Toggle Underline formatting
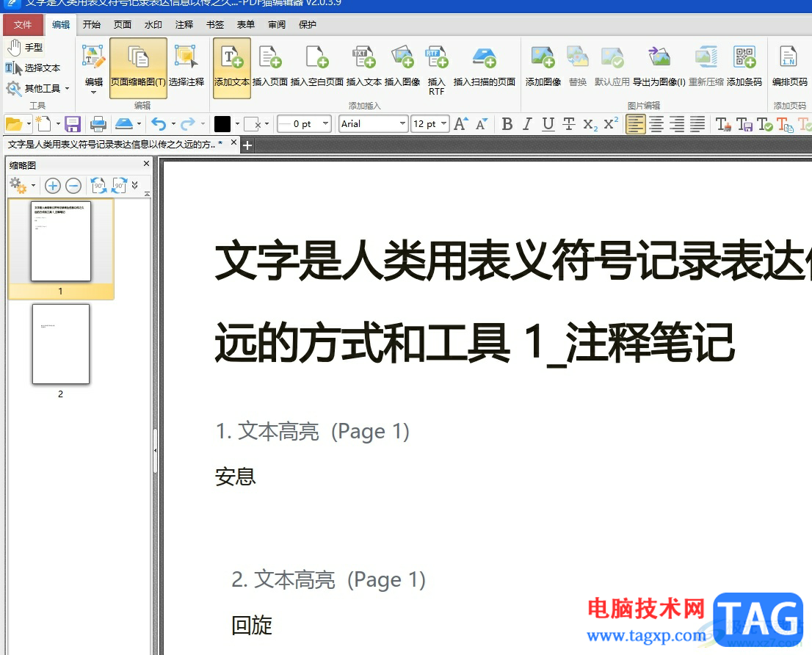 (548, 124)
